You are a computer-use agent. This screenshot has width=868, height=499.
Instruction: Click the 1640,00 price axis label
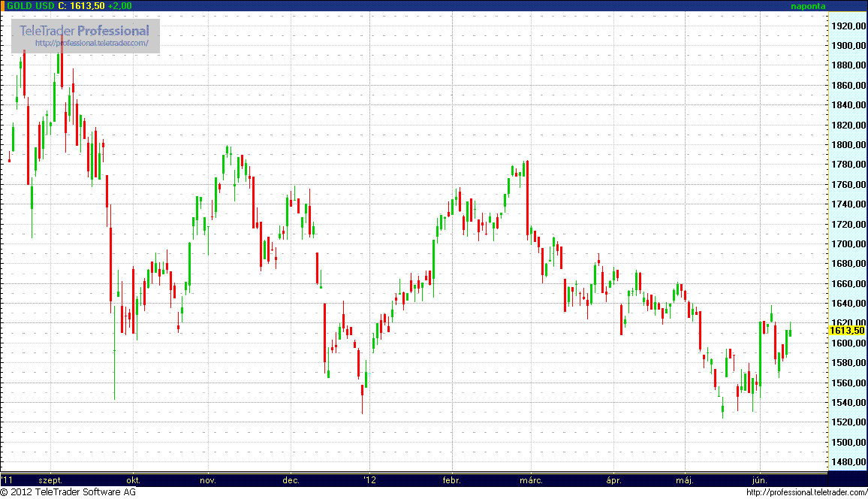point(848,304)
